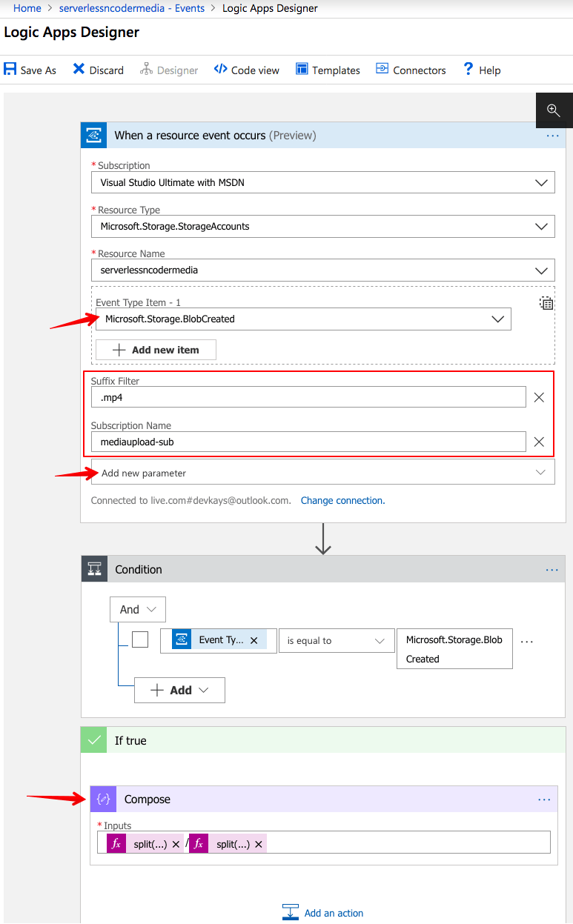Check the condition row checkbox

(140, 640)
